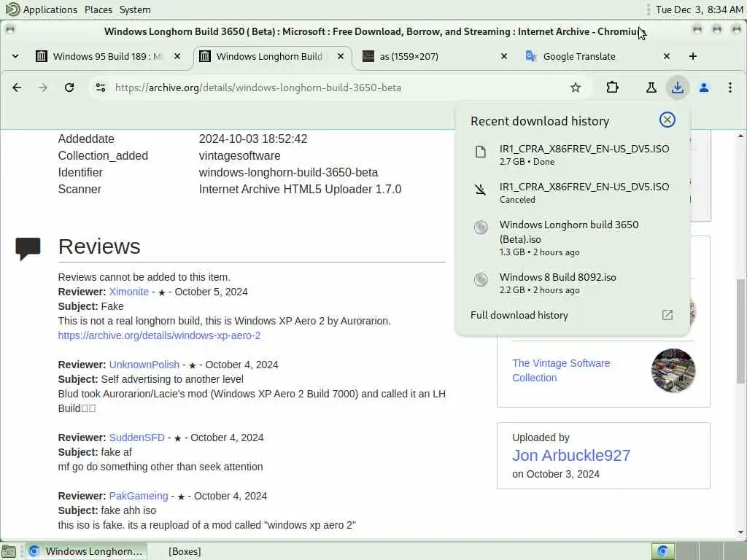The width and height of the screenshot is (747, 560).
Task: Expand the tab search dropdown arrow
Action: point(15,56)
